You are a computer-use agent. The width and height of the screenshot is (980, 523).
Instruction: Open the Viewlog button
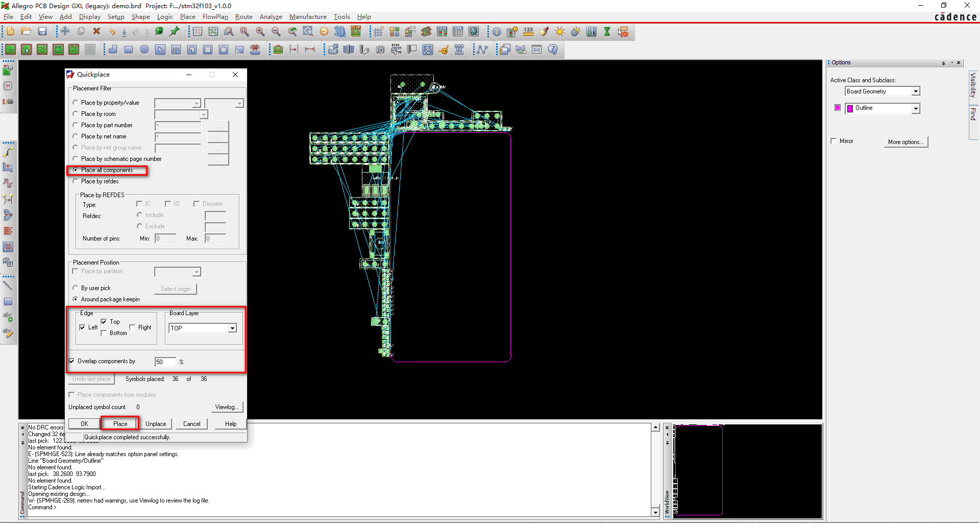click(x=227, y=407)
